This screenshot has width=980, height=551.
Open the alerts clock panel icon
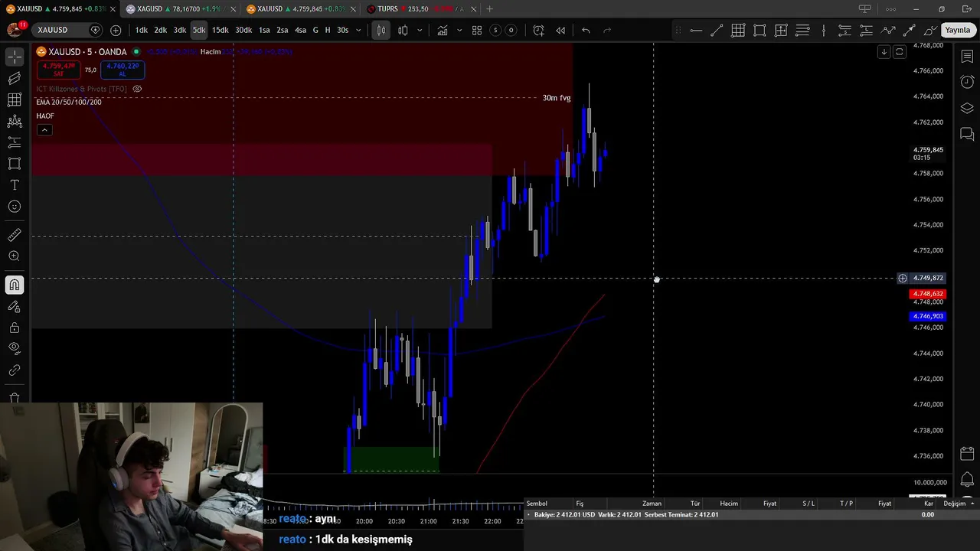point(967,82)
